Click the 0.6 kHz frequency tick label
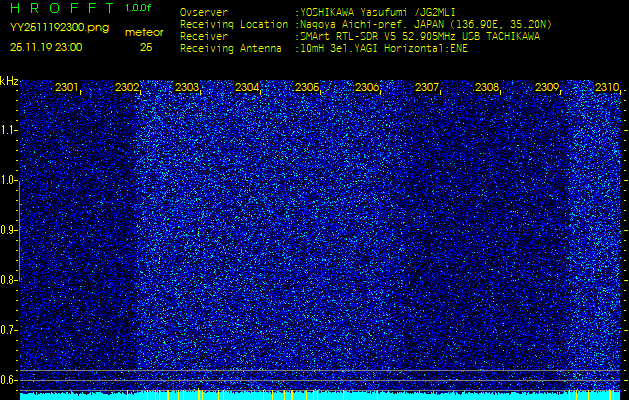The width and height of the screenshot is (629, 400). (8, 380)
